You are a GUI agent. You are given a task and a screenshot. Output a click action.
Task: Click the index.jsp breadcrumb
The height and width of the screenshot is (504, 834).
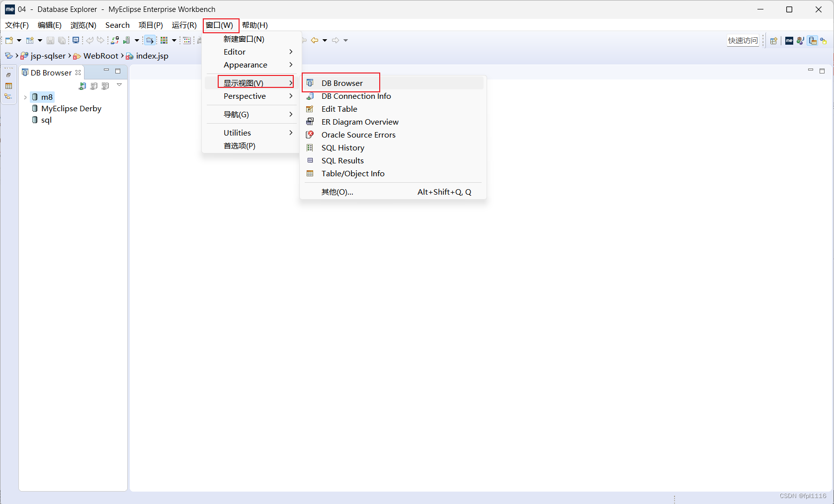147,56
